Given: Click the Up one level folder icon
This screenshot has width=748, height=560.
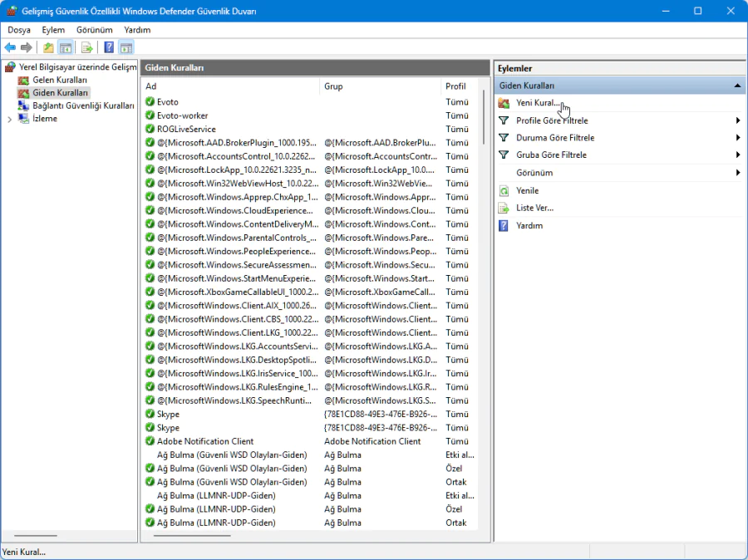Looking at the screenshot, I should coord(48,47).
